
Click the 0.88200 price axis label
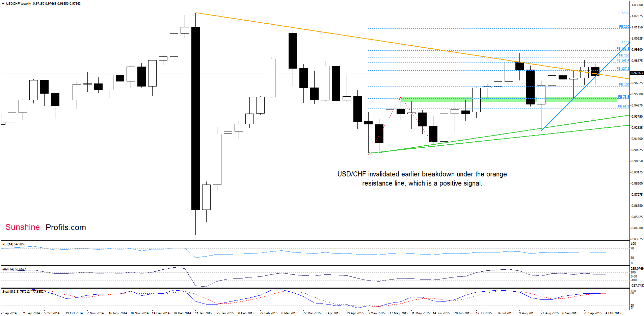pyautogui.click(x=637, y=184)
